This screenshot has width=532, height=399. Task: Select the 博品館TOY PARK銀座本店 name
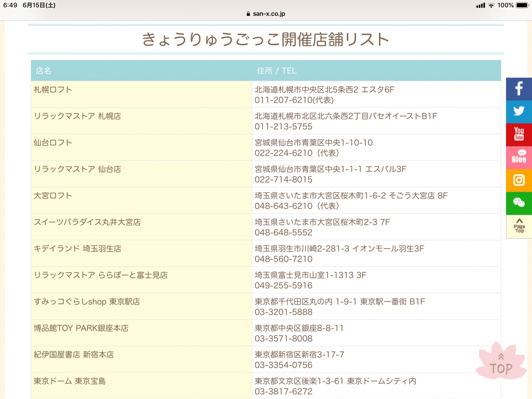pyautogui.click(x=81, y=328)
